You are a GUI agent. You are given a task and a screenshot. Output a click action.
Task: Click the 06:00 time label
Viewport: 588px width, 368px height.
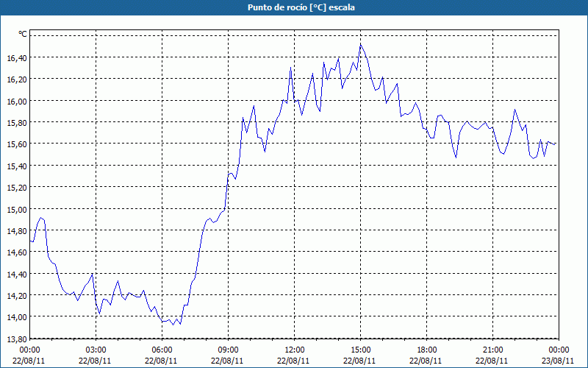[x=162, y=350]
